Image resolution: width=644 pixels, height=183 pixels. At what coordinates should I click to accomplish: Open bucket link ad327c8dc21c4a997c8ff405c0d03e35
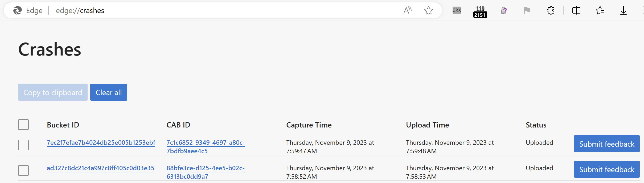(101, 168)
